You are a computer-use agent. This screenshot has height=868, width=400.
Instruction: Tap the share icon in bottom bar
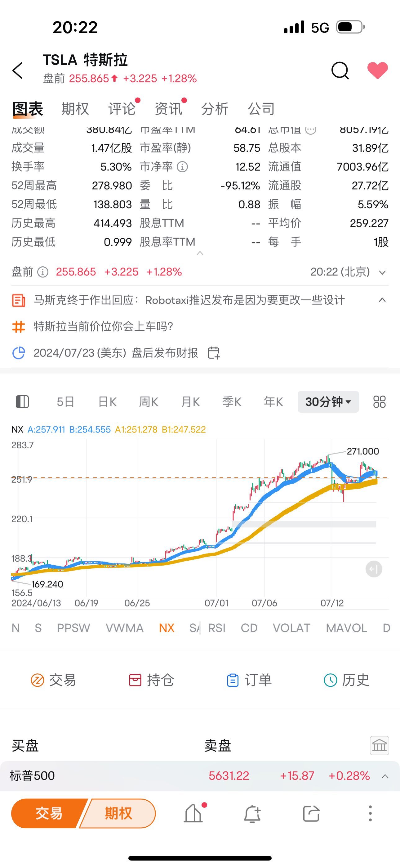point(311,814)
